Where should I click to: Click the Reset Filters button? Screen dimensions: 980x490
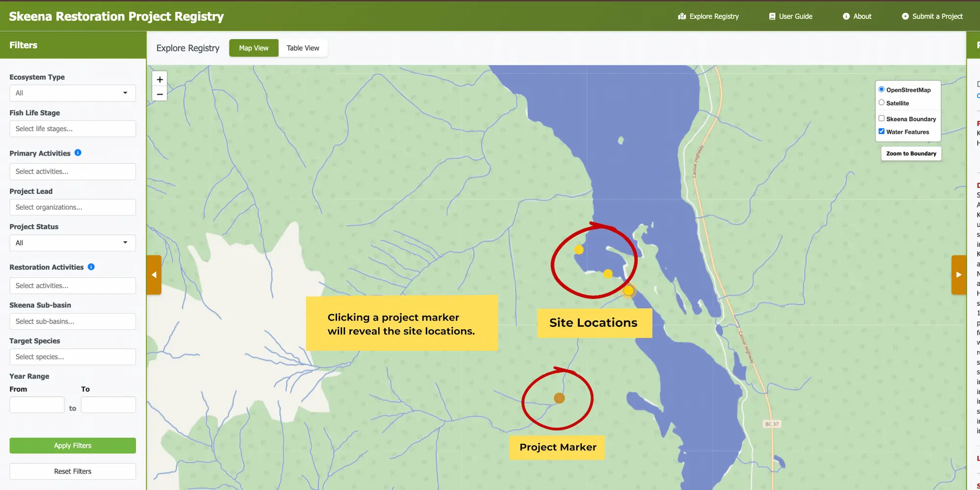[x=72, y=471]
